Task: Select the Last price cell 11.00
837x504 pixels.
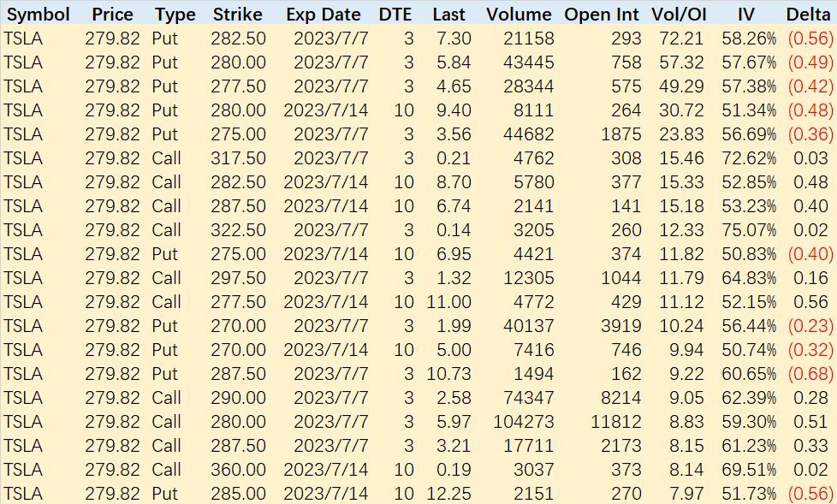Action: [449, 302]
